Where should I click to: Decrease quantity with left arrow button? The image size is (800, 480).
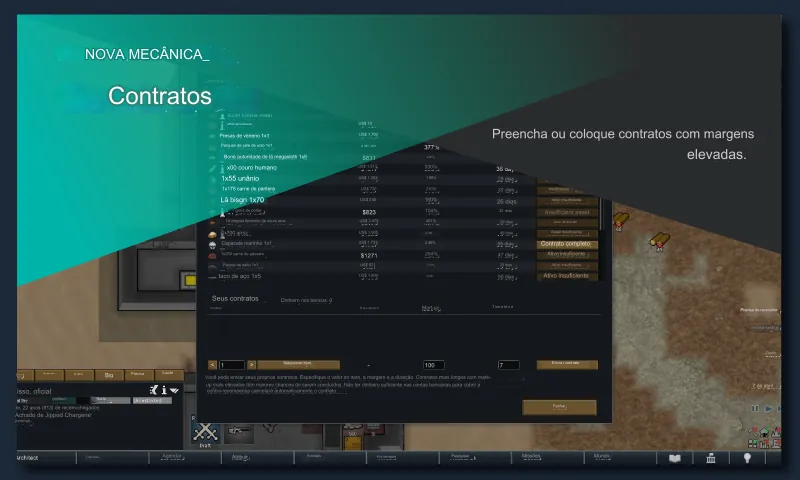(x=212, y=365)
